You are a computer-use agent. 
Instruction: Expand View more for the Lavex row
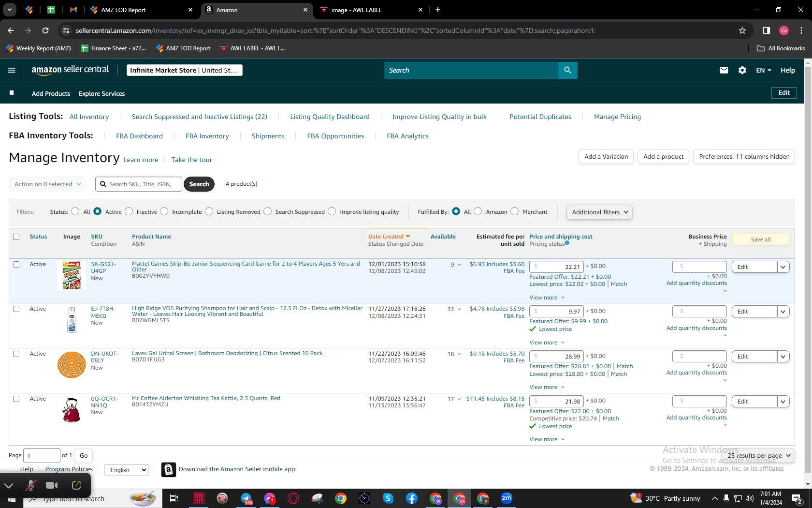547,387
